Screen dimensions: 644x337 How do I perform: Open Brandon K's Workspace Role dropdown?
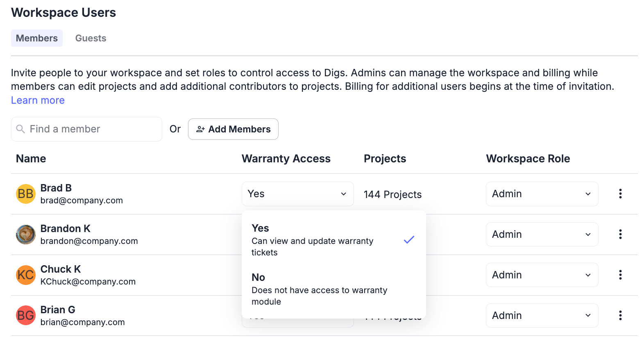click(x=542, y=235)
